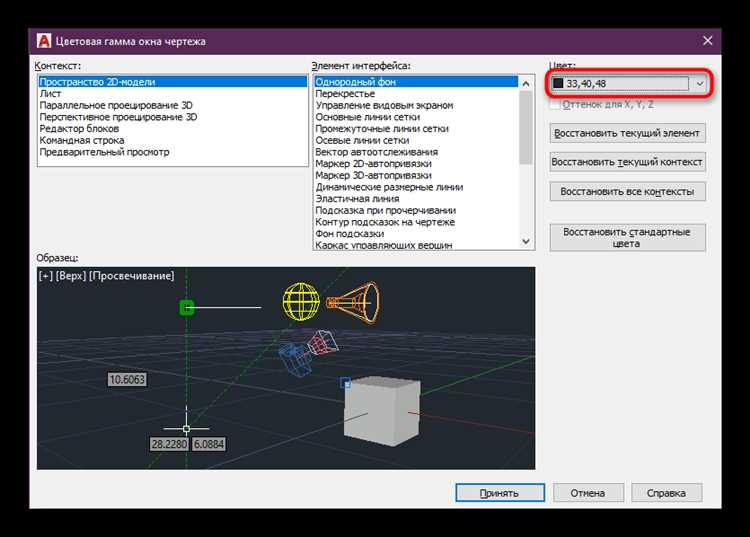Image resolution: width=750 pixels, height=537 pixels.
Task: Close the Цветовая гамма окна чертежа dialog
Action: (x=707, y=41)
